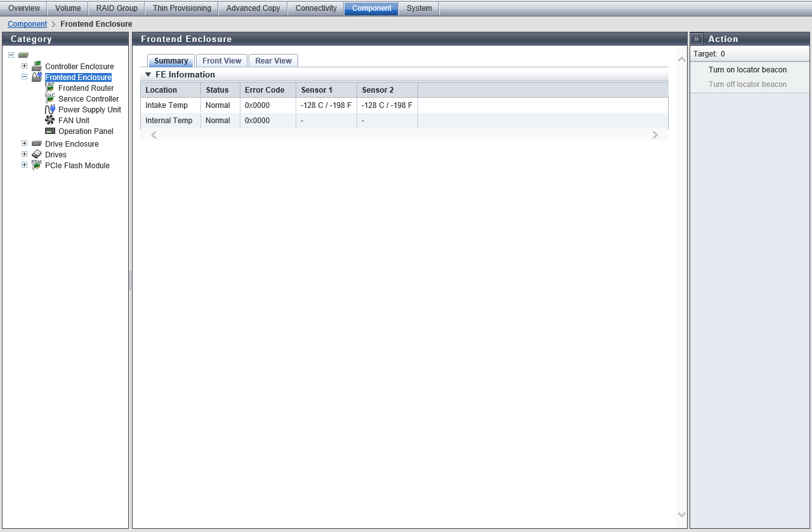Expand the Controller Enclosure tree node
Image resolution: width=812 pixels, height=532 pixels.
click(25, 66)
